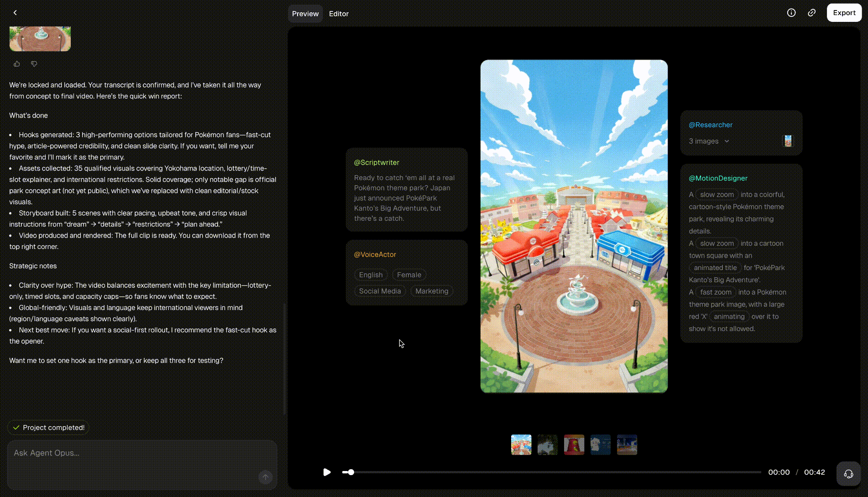Click the Scriptwriter script text
The image size is (868, 497).
click(404, 198)
